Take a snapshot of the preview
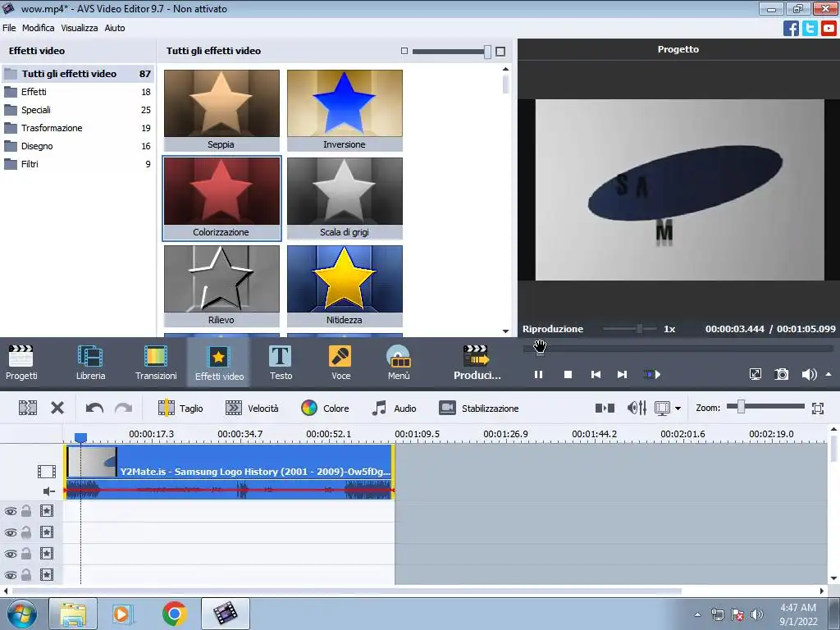This screenshot has width=840, height=630. (782, 374)
